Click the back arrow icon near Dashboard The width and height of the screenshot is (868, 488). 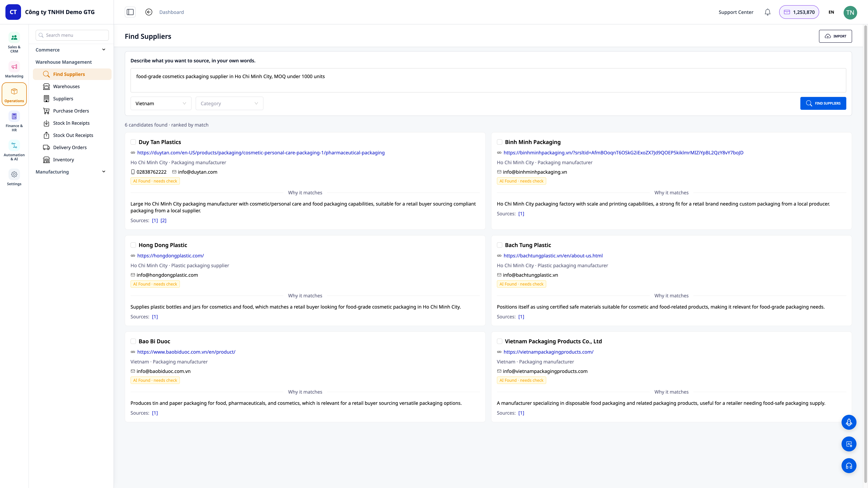point(149,12)
